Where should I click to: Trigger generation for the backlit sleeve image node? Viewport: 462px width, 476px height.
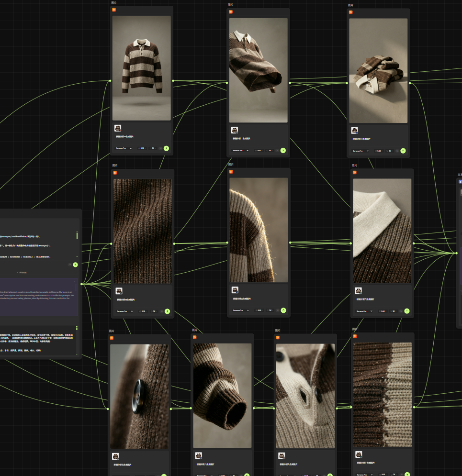[x=283, y=310]
